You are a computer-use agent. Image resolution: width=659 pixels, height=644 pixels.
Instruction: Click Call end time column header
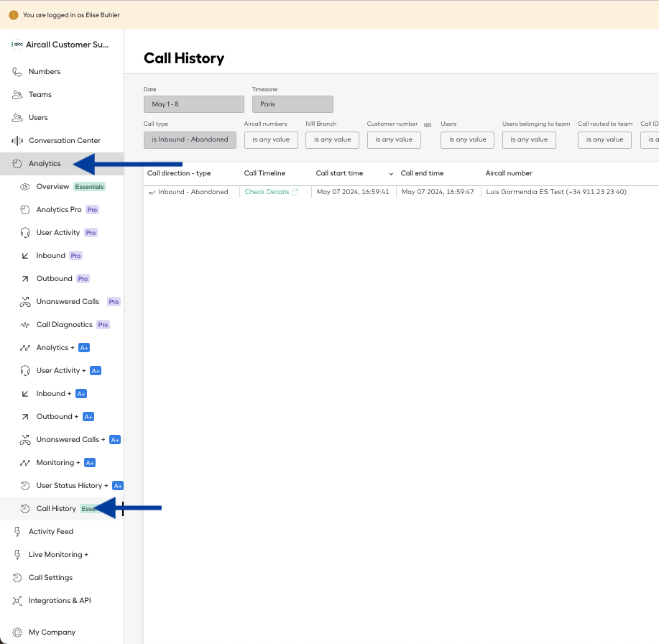tap(422, 173)
